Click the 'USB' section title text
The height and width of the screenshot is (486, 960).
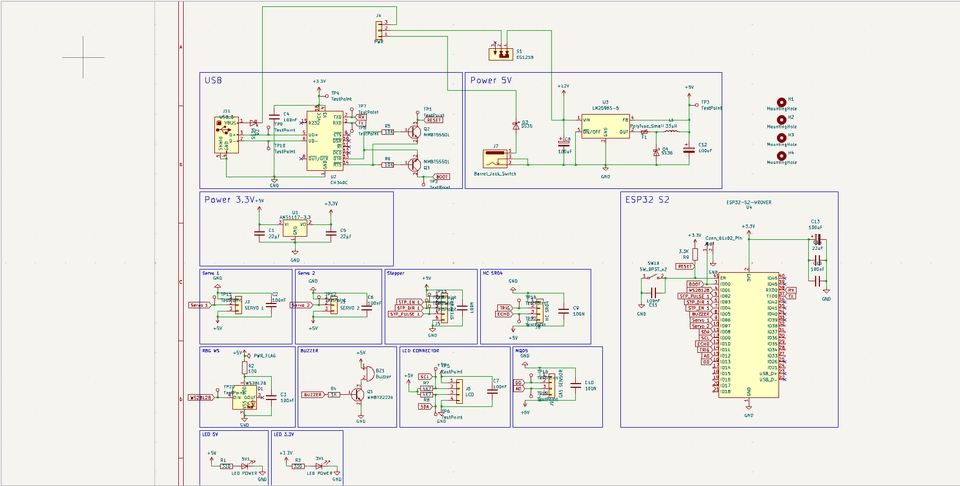213,80
